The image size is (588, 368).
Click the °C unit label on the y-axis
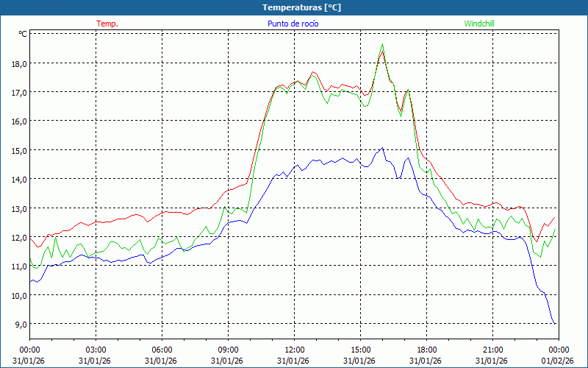point(22,34)
